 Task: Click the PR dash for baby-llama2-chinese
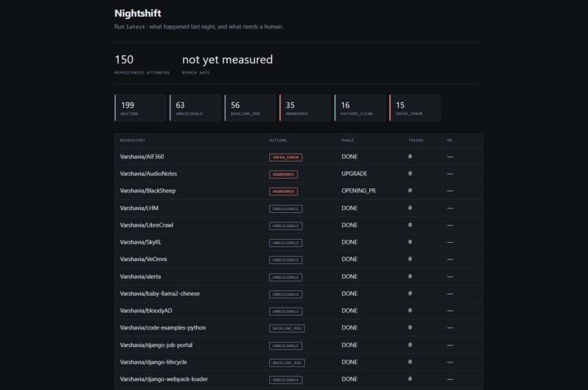[x=450, y=294]
